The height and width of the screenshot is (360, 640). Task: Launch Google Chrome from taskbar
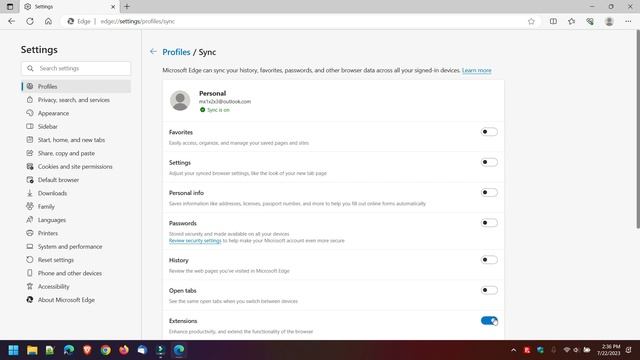coord(105,350)
